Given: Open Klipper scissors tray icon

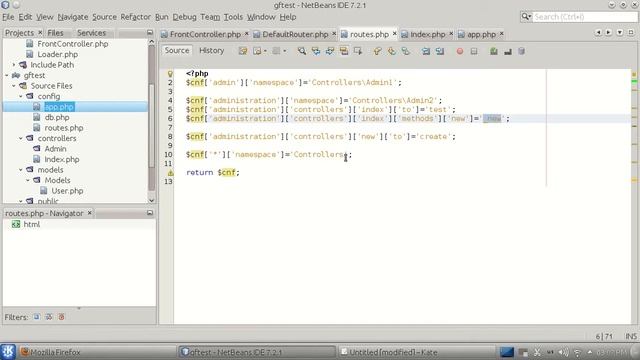Looking at the screenshot, I should (537, 352).
